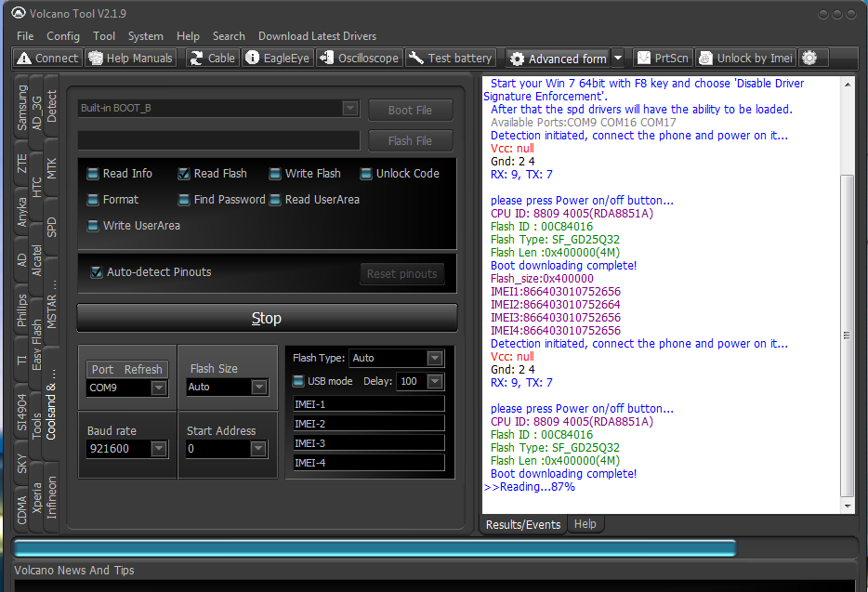Screen dimensions: 868x592
Task: Click the Flash File button
Action: click(x=410, y=140)
